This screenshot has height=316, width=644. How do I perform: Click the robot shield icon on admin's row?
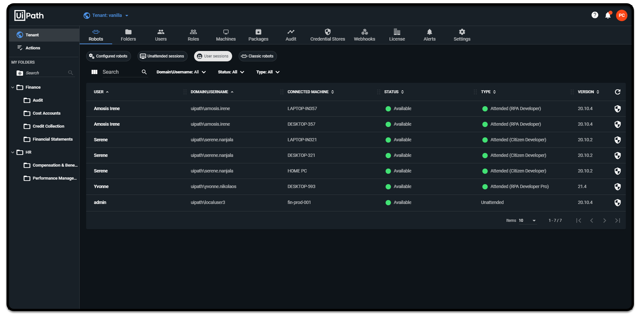point(617,202)
